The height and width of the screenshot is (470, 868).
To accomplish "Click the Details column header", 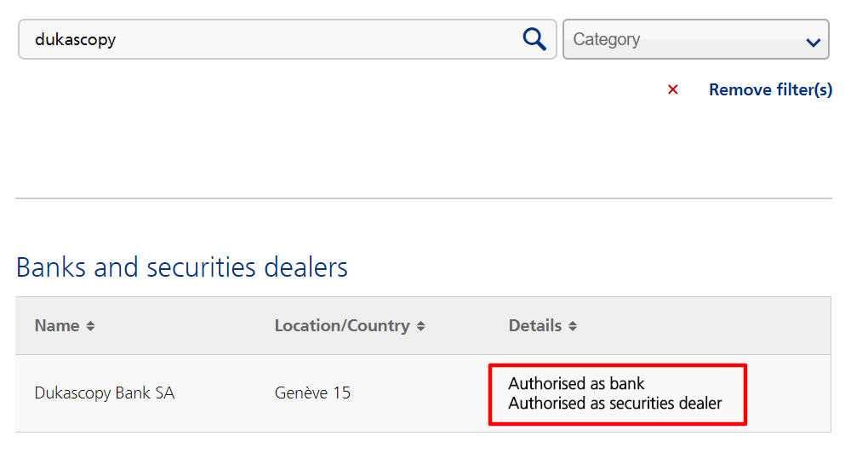I will [535, 325].
